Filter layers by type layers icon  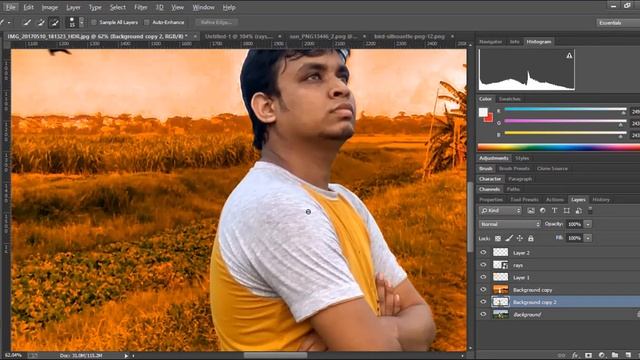coord(554,211)
